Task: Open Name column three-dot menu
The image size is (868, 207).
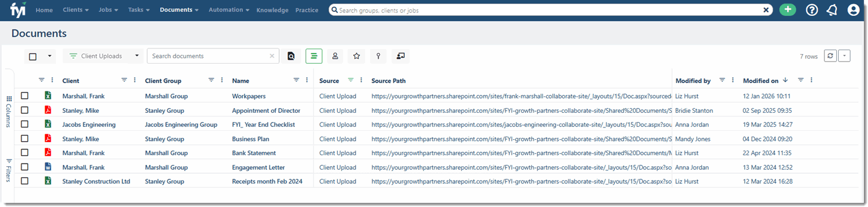Action: [x=306, y=80]
